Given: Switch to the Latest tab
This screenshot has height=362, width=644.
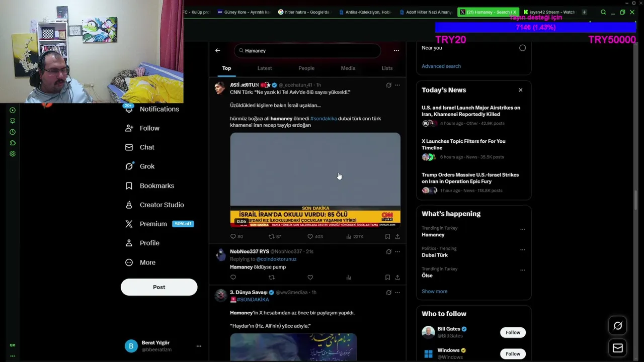Looking at the screenshot, I should pos(265,68).
